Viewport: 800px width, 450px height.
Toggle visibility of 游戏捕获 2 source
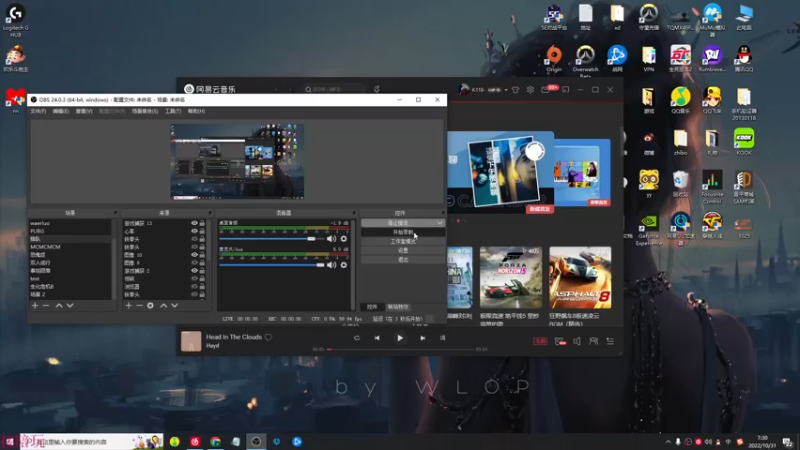pyautogui.click(x=194, y=270)
